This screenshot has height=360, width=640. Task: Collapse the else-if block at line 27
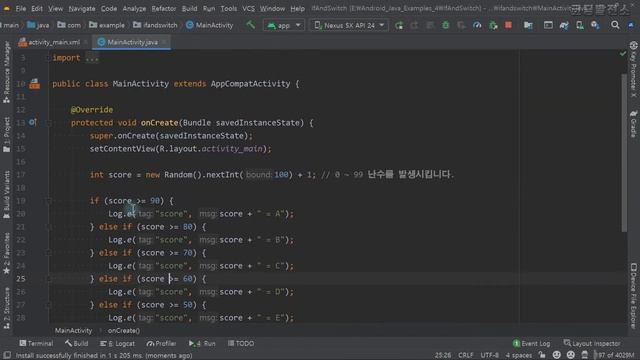[x=49, y=305]
